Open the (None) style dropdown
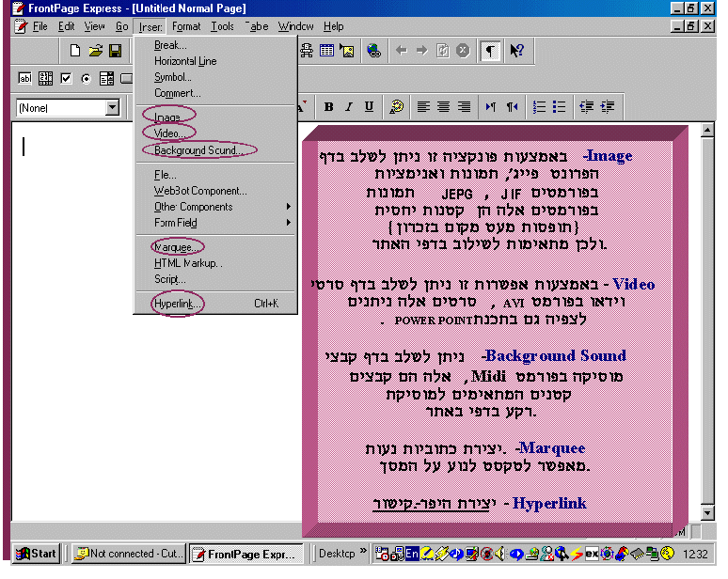The width and height of the screenshot is (728, 579). pos(112,108)
